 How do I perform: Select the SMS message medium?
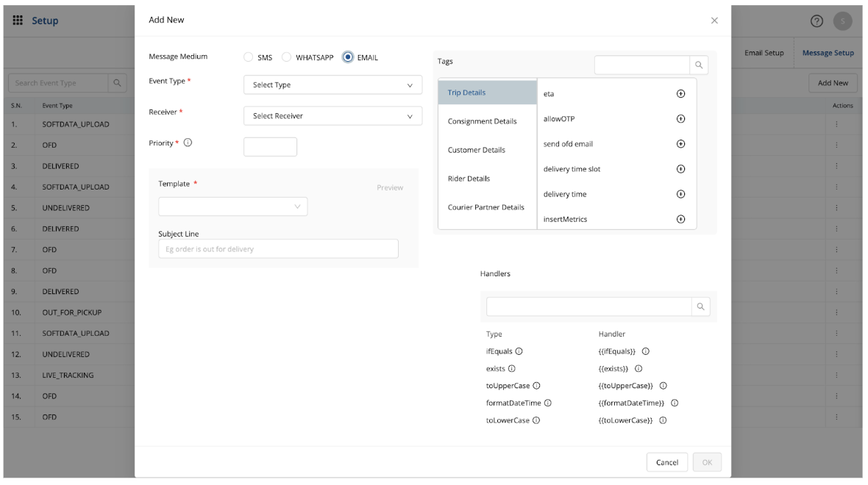coord(249,58)
